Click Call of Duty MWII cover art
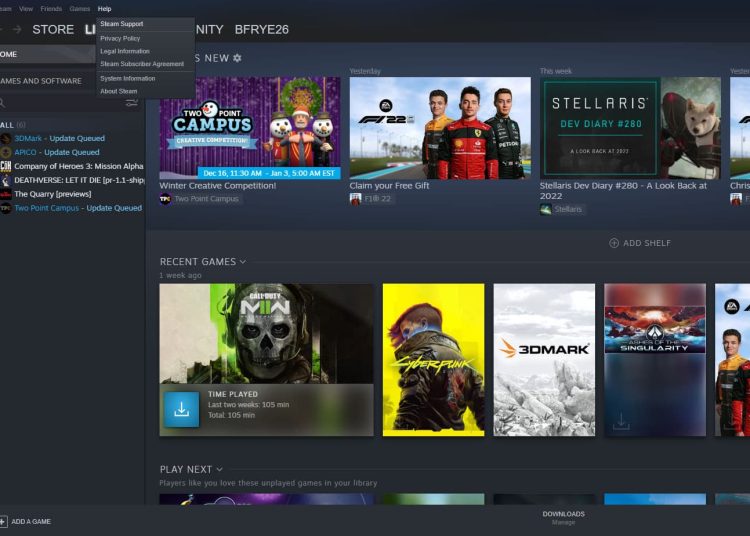Image resolution: width=750 pixels, height=536 pixels. click(x=266, y=334)
